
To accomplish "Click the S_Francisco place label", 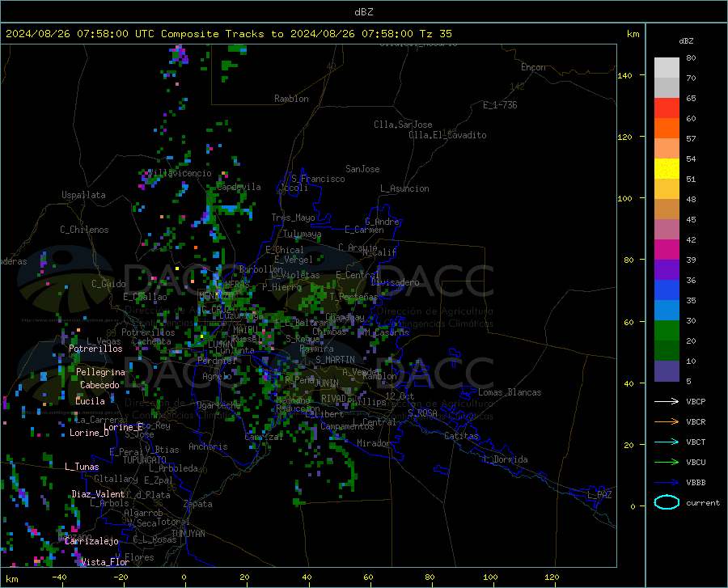I will click(x=318, y=179).
